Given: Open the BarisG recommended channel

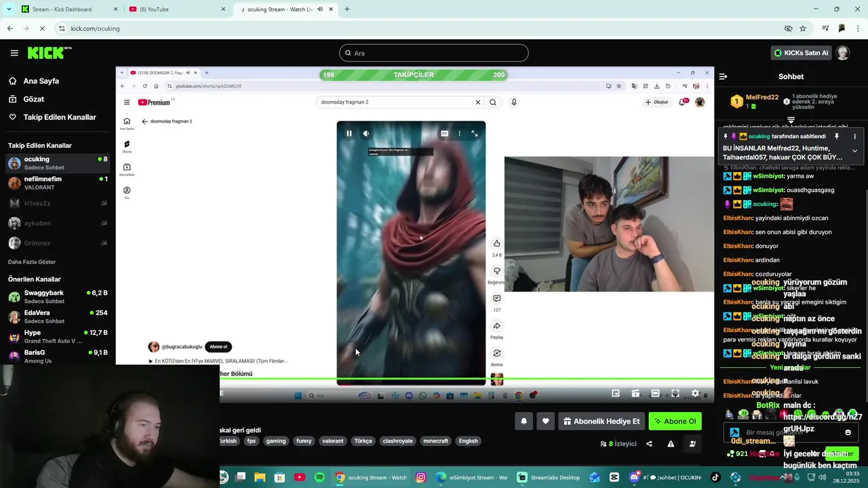Looking at the screenshot, I should click(x=58, y=357).
